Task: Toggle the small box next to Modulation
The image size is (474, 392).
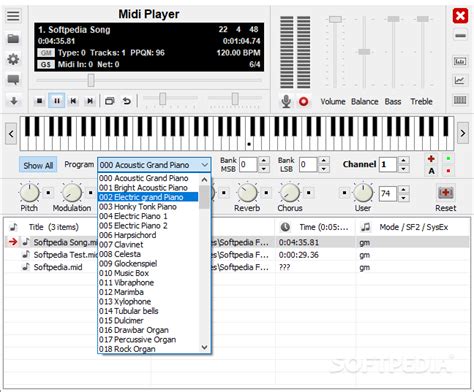Action: tap(91, 193)
